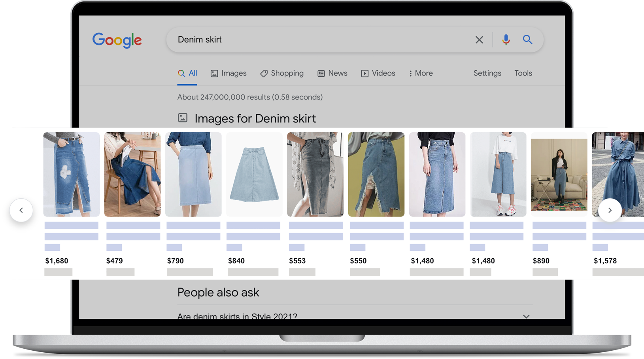Viewport: 644px width, 359px height.
Task: Select the News tab
Action: (x=332, y=73)
